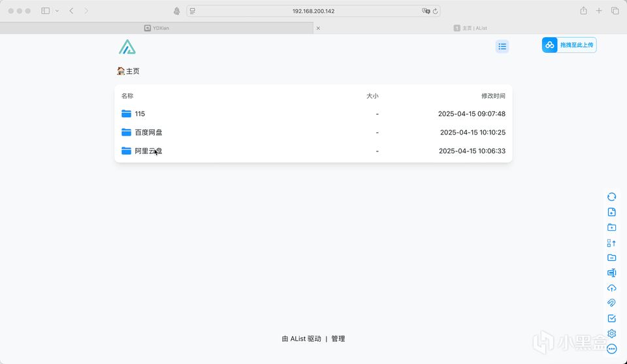Switch layout using list view icon

tap(502, 46)
